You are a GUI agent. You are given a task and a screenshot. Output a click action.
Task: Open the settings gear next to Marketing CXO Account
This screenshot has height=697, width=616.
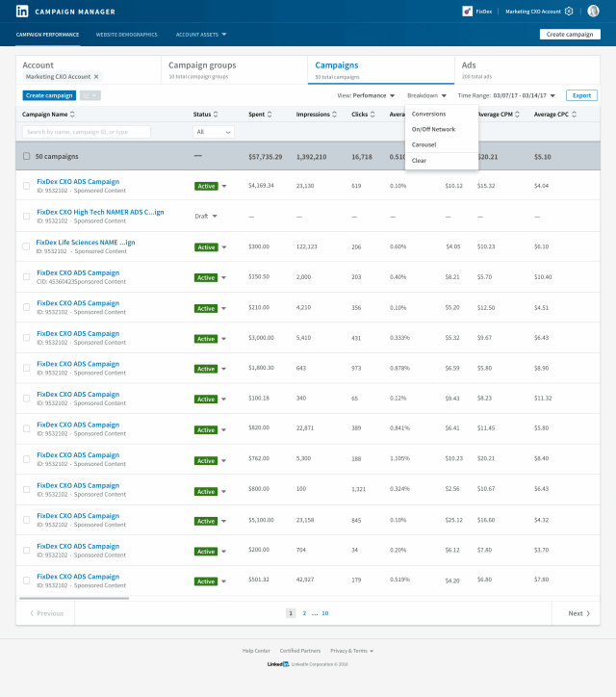(569, 12)
